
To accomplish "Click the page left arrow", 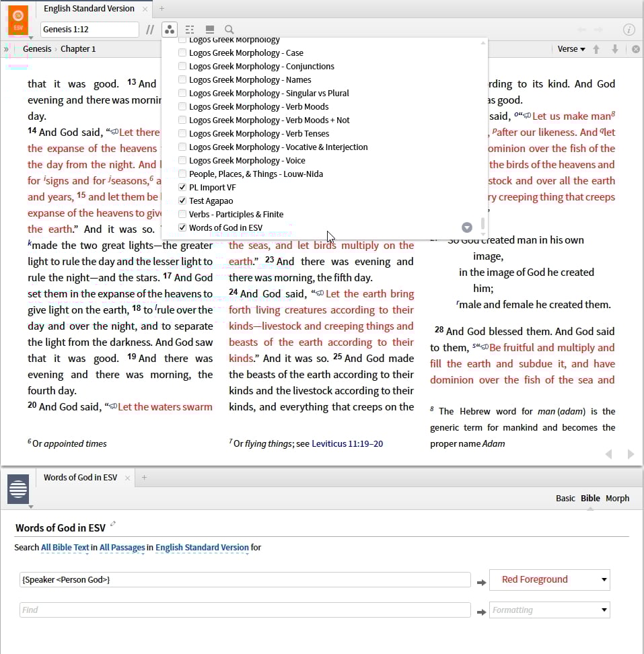I will click(x=608, y=453).
